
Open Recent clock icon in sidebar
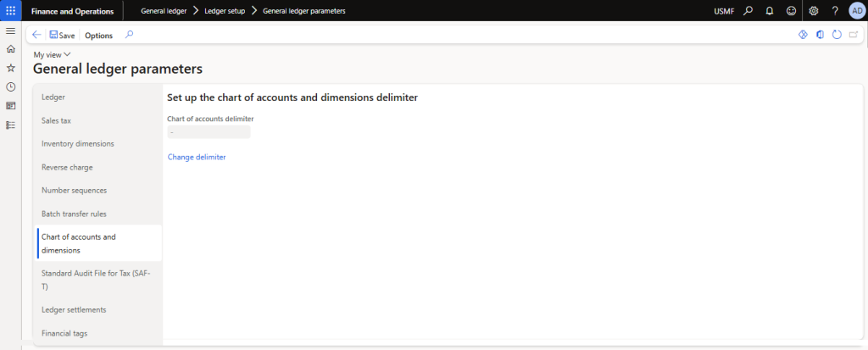[x=10, y=86]
